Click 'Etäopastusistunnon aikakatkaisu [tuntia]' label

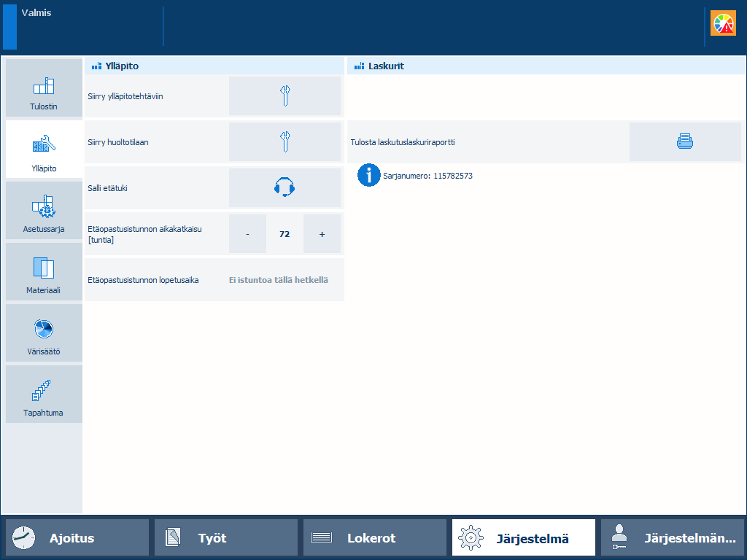pyautogui.click(x=145, y=234)
